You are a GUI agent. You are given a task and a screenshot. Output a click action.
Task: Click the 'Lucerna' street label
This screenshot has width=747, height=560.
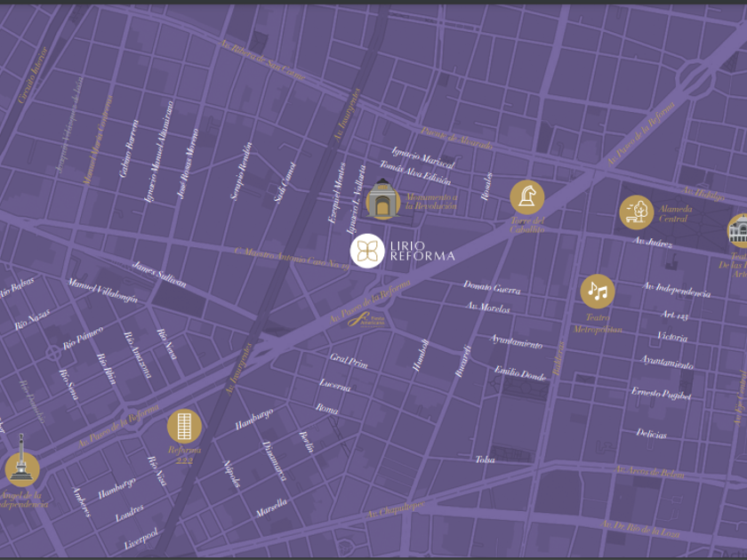tap(335, 385)
